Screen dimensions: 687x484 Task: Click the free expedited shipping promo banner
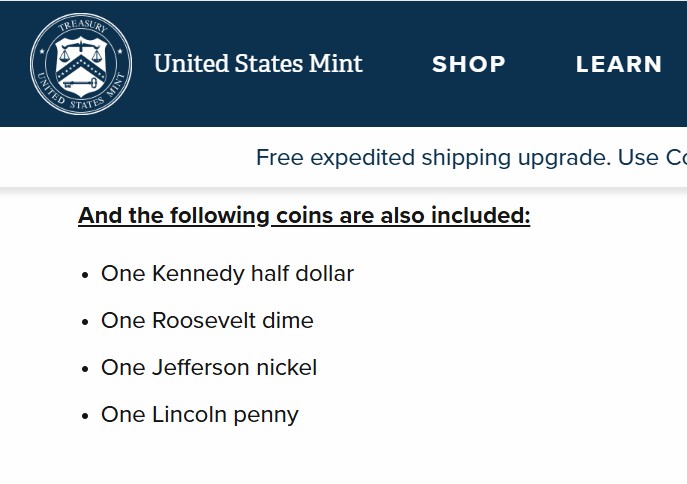point(470,157)
